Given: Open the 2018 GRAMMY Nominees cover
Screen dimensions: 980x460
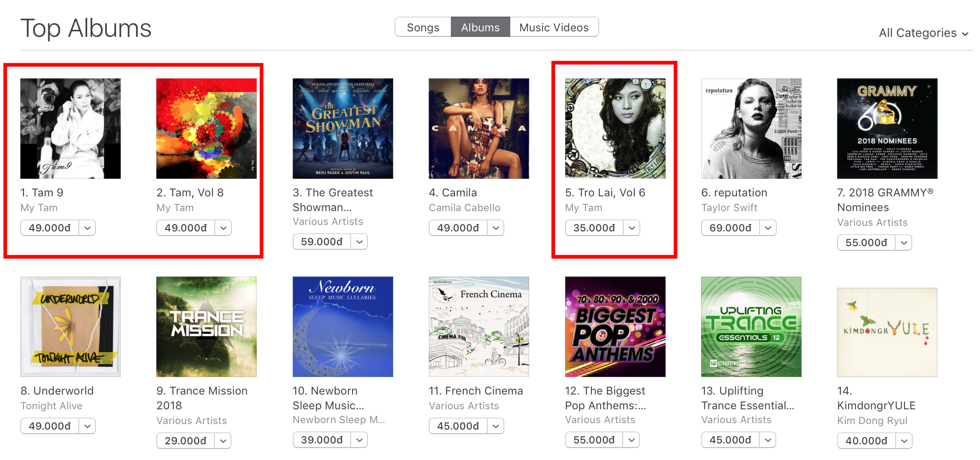Looking at the screenshot, I should (887, 129).
